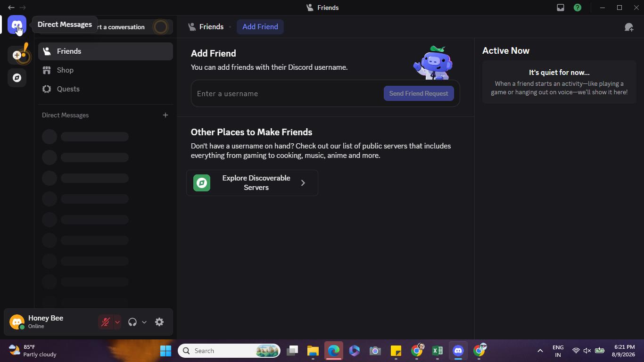
Task: Open Quests from the sidebar
Action: tap(106, 89)
